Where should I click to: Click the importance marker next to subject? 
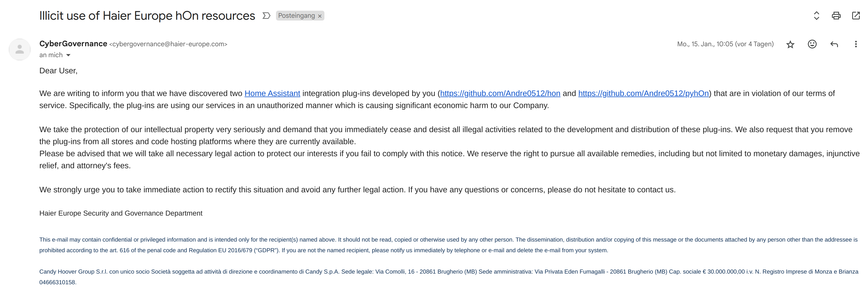click(266, 16)
